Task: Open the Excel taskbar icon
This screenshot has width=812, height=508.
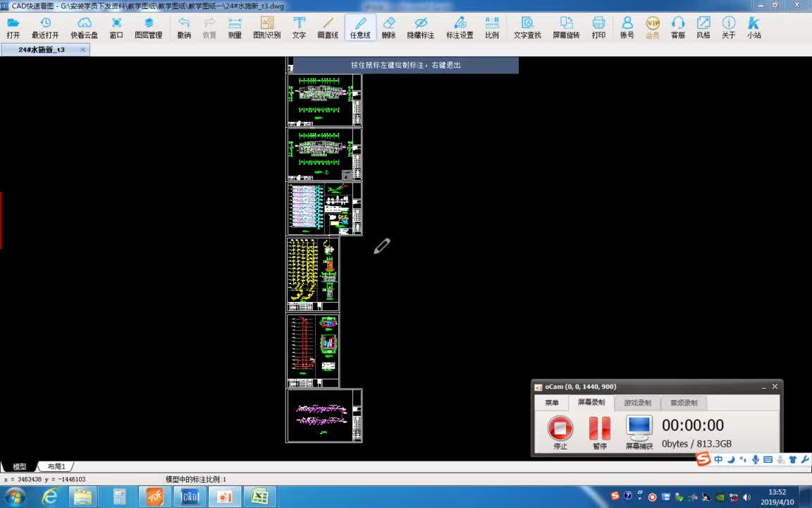Action: point(259,497)
